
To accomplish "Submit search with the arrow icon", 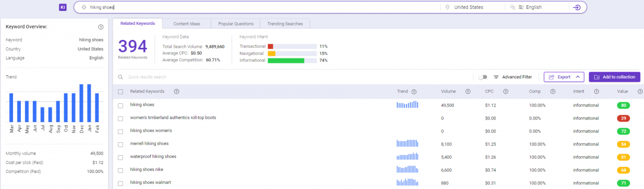I will (x=576, y=7).
